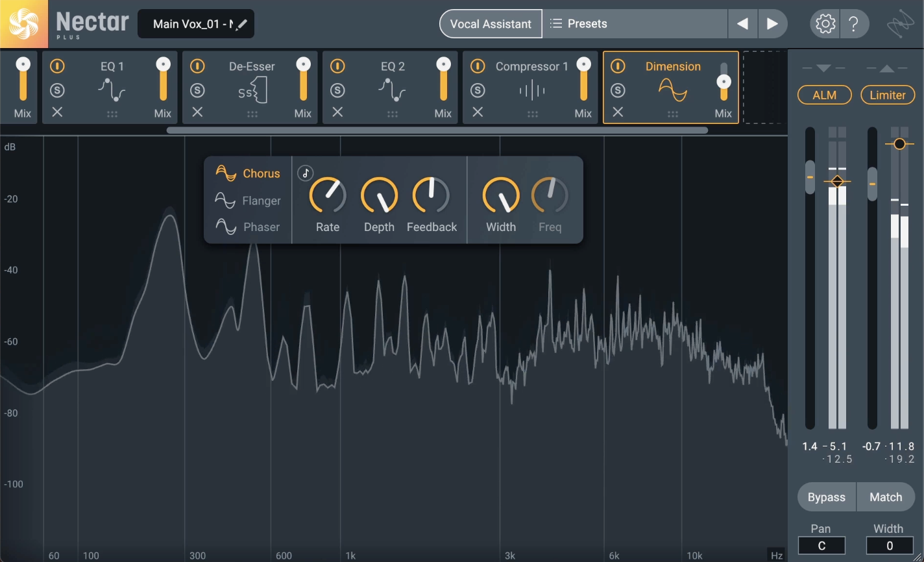Edit preset name with pencil icon
Screen dimensions: 924x562
(x=241, y=25)
